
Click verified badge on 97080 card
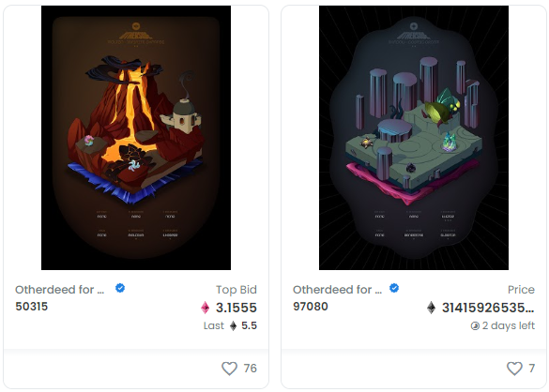pyautogui.click(x=394, y=289)
